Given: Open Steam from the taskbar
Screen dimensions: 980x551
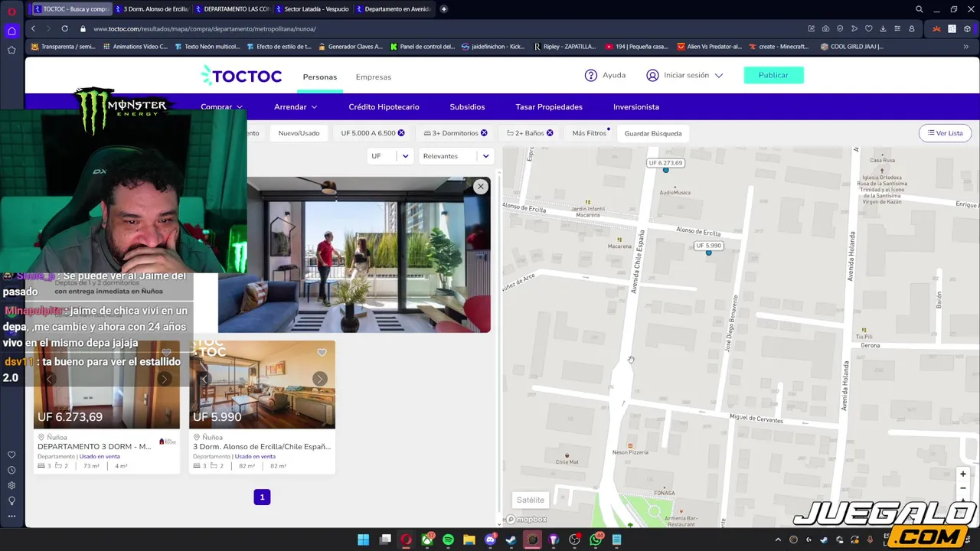Looking at the screenshot, I should [511, 540].
